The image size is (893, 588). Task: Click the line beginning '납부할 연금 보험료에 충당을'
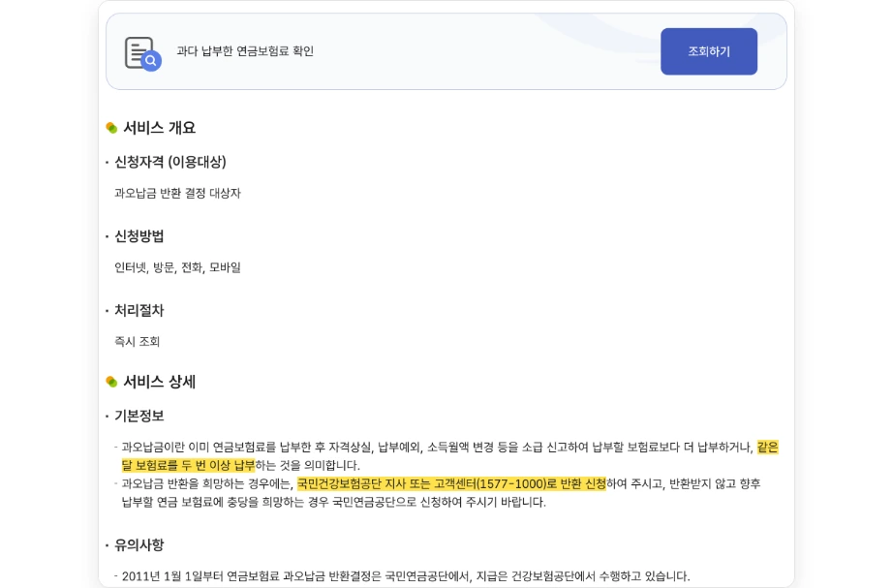[334, 502]
